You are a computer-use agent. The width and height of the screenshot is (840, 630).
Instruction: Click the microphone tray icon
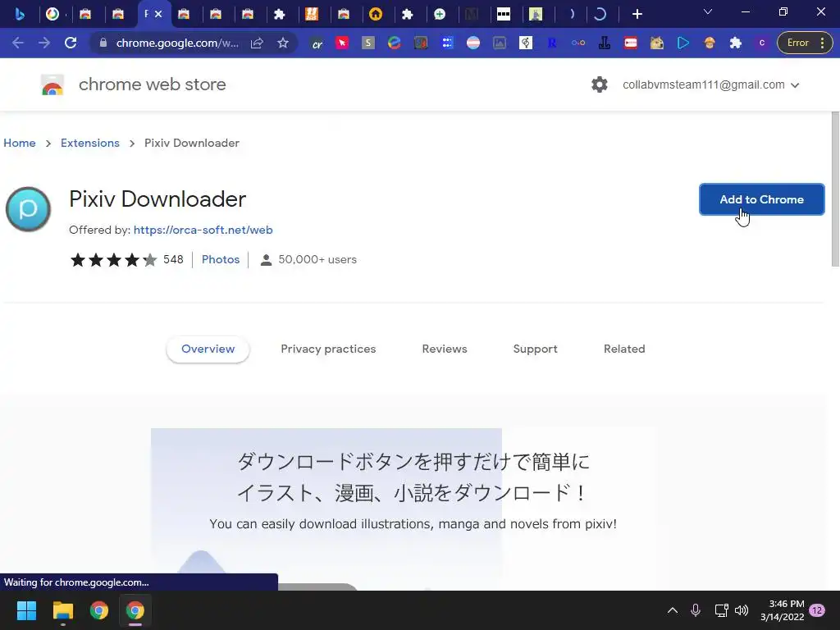coord(696,610)
